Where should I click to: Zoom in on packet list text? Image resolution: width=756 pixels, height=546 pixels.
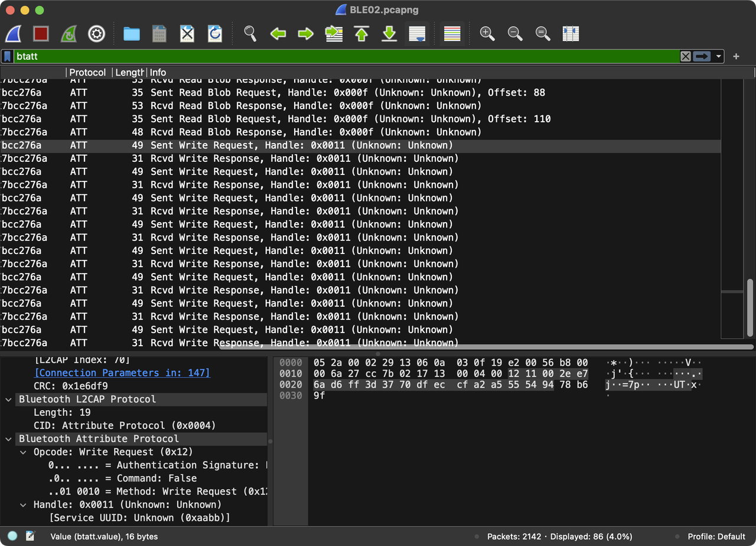(487, 34)
